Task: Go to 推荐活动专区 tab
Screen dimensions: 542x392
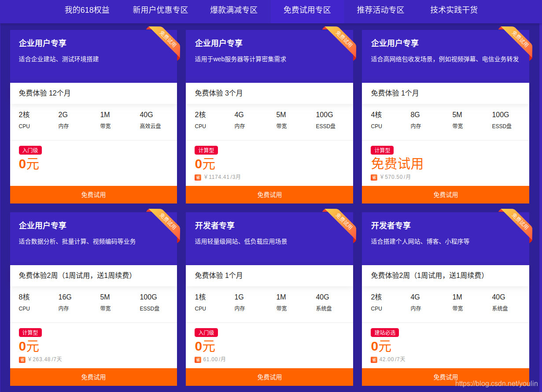Action: [380, 10]
